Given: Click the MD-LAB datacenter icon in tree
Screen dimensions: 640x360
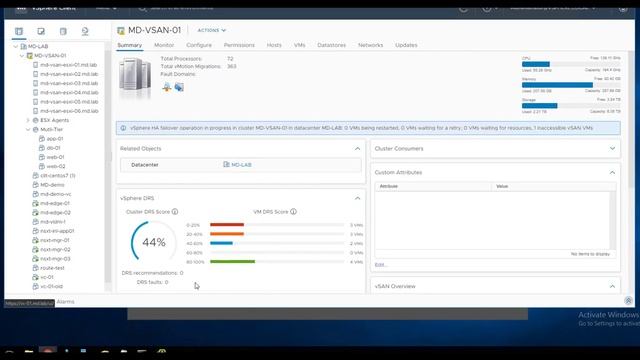Looking at the screenshot, I should [x=24, y=47].
